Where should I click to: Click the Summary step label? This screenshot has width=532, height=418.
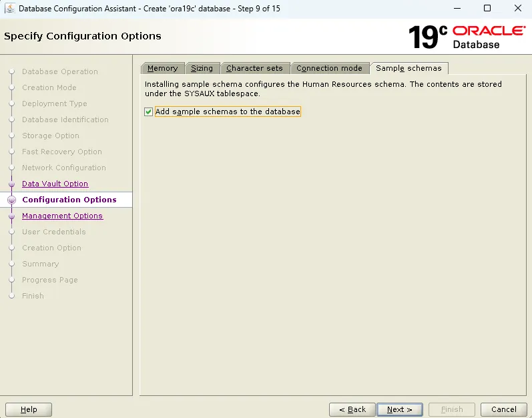40,264
